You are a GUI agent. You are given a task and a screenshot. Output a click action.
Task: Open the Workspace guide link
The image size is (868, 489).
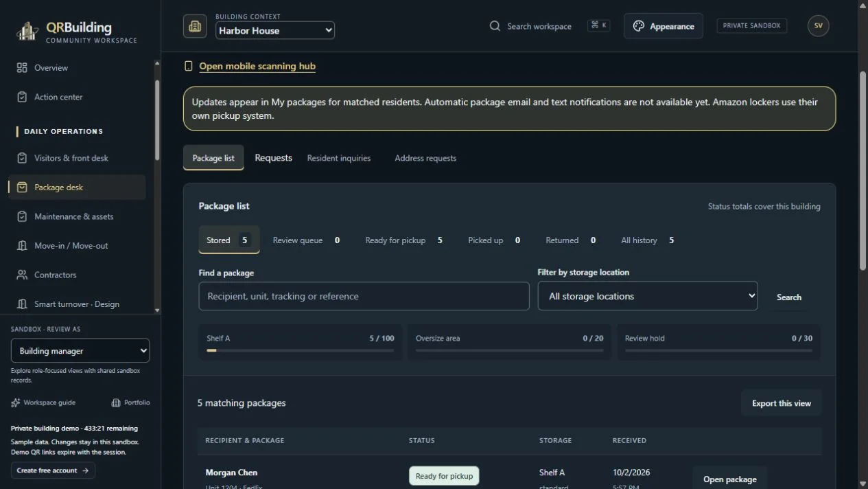43,402
